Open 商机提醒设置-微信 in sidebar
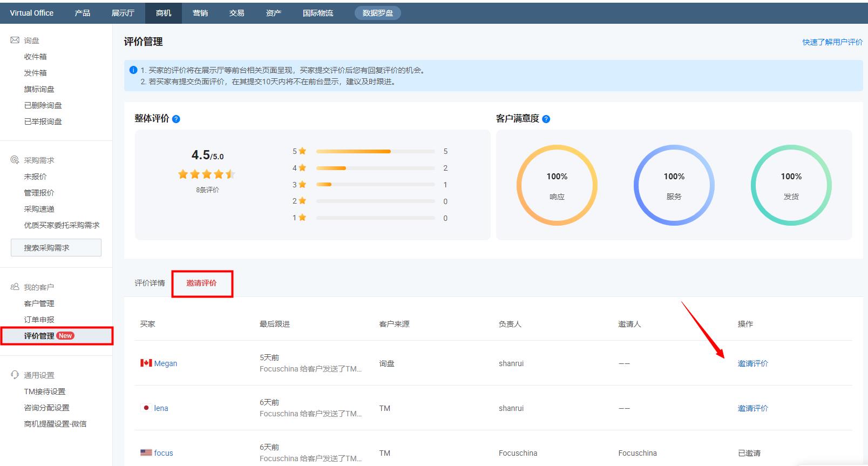 coord(55,424)
